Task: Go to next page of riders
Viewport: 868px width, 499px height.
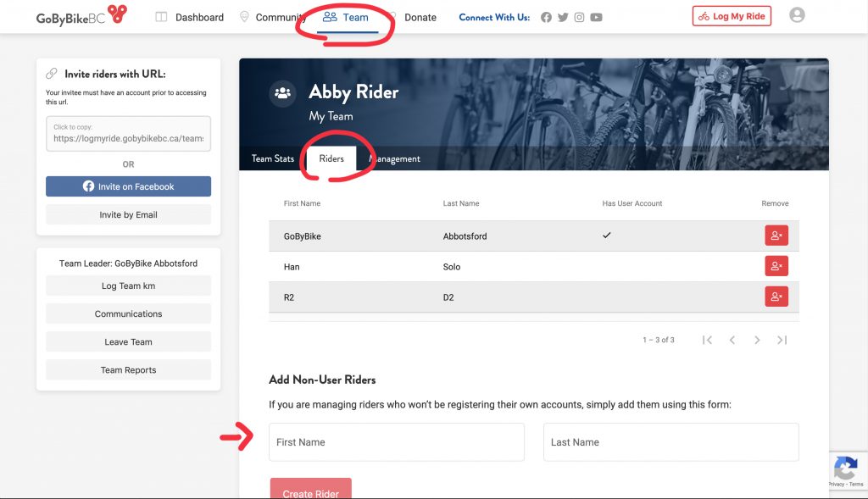Action: tap(757, 340)
